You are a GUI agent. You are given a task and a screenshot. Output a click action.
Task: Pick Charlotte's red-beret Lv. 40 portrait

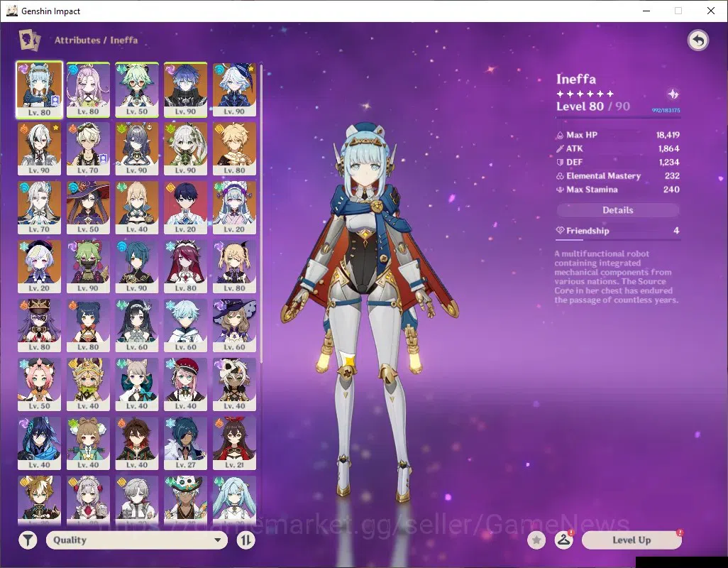(186, 385)
